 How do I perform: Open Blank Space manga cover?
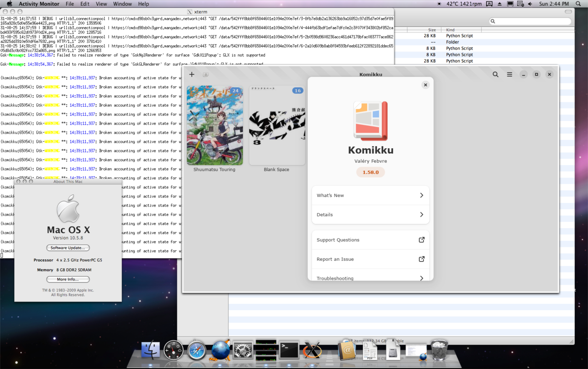[x=277, y=126]
